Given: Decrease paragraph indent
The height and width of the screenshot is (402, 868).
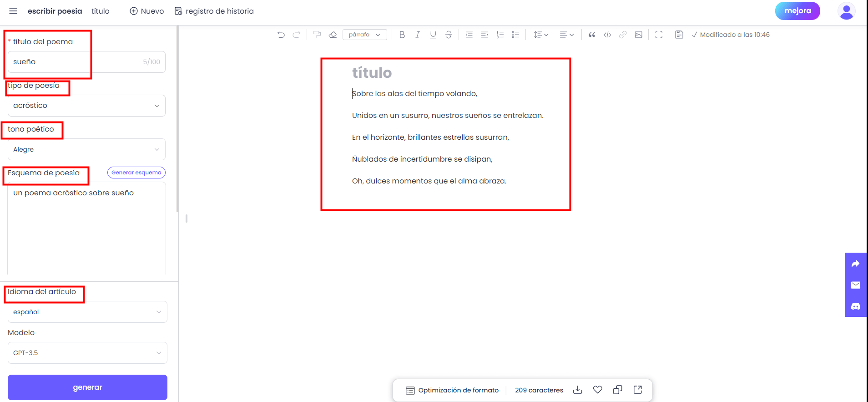Looking at the screenshot, I should click(469, 35).
